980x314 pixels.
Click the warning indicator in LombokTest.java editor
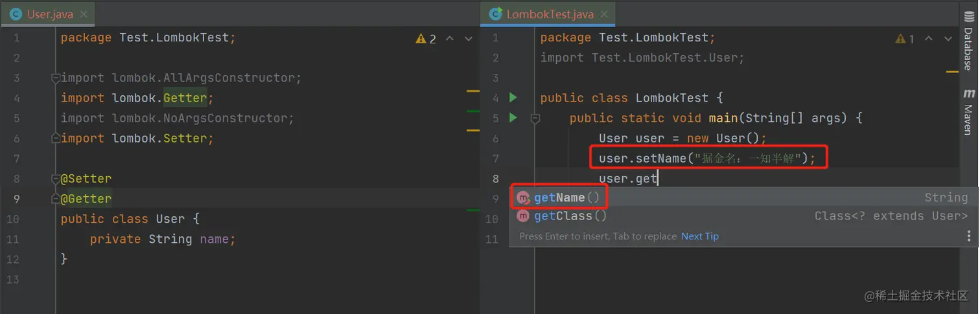(x=905, y=39)
